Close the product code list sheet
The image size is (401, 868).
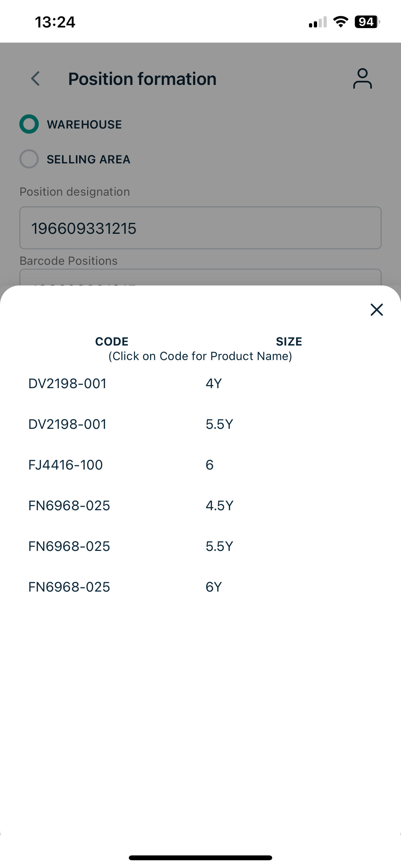click(376, 310)
